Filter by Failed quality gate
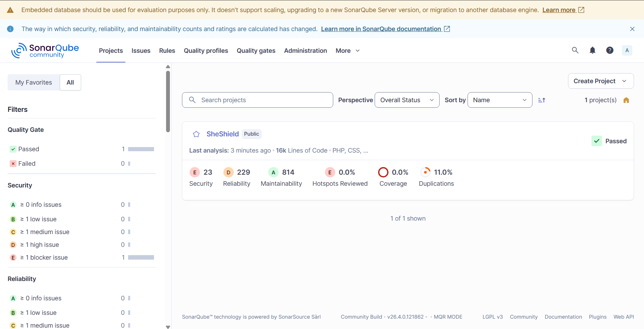The image size is (644, 329). coord(82,164)
